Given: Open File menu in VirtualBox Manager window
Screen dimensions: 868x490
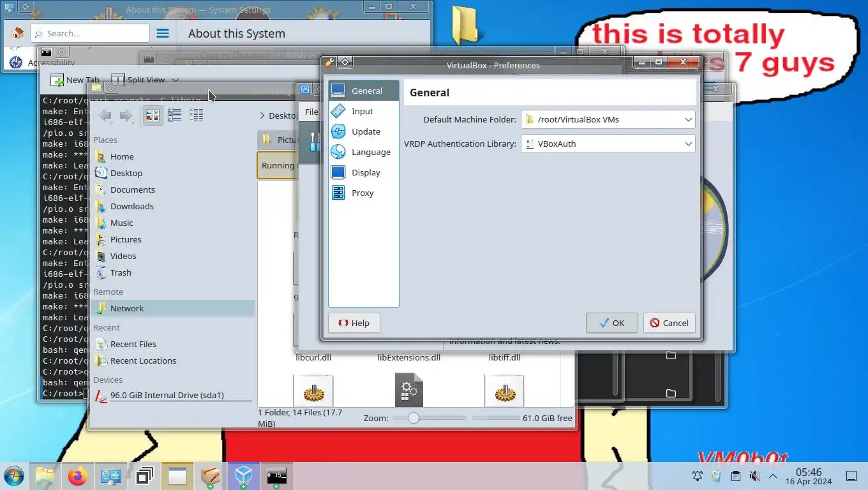Looking at the screenshot, I should (x=311, y=112).
